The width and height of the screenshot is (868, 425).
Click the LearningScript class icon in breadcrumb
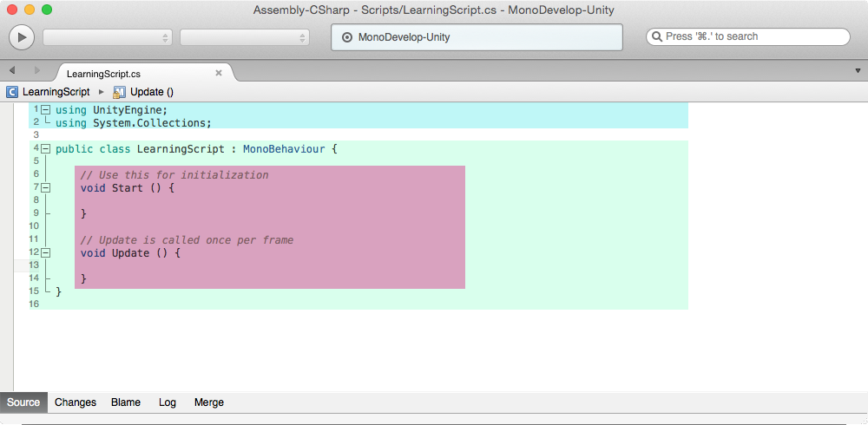click(11, 92)
